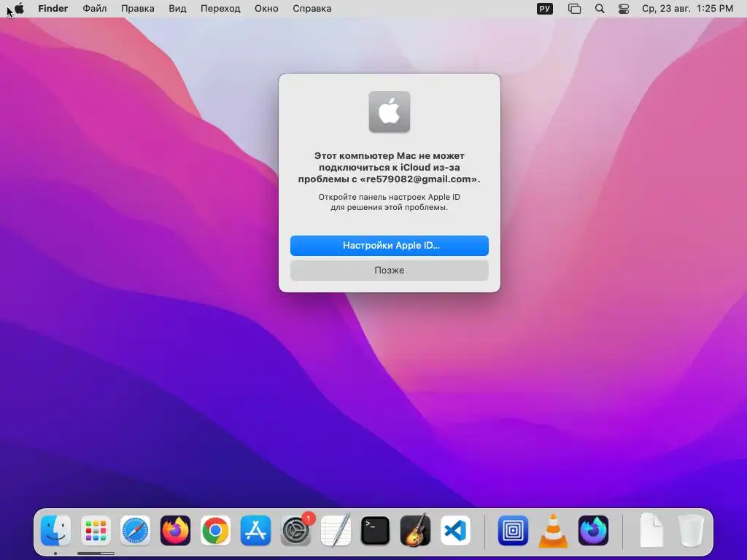Open the Переход menu
Viewport: 747px width, 560px height.
point(220,9)
